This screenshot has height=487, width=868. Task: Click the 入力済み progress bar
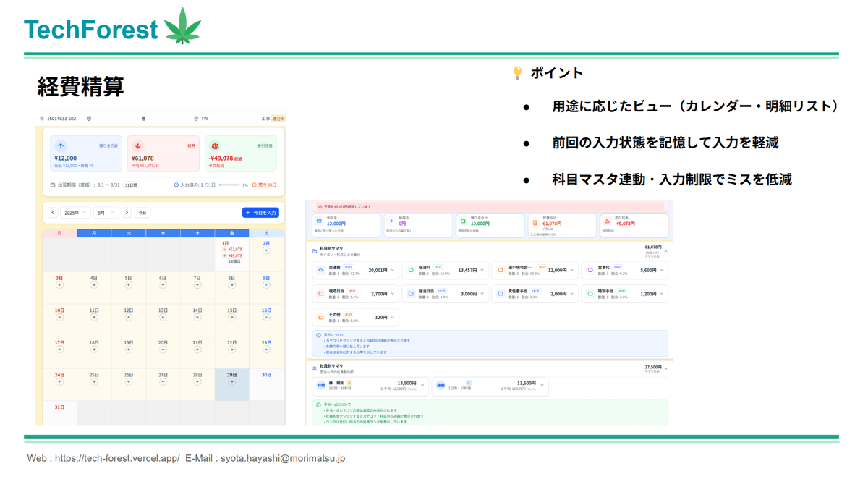coord(229,185)
